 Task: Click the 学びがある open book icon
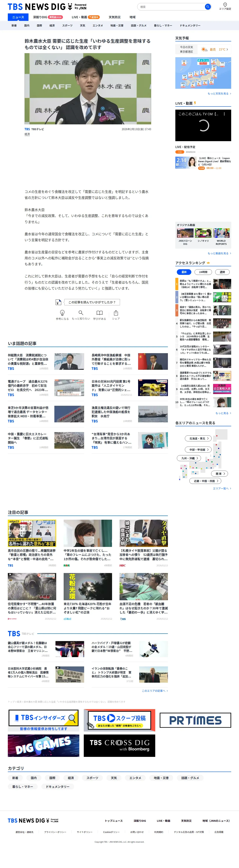[x=100, y=313]
